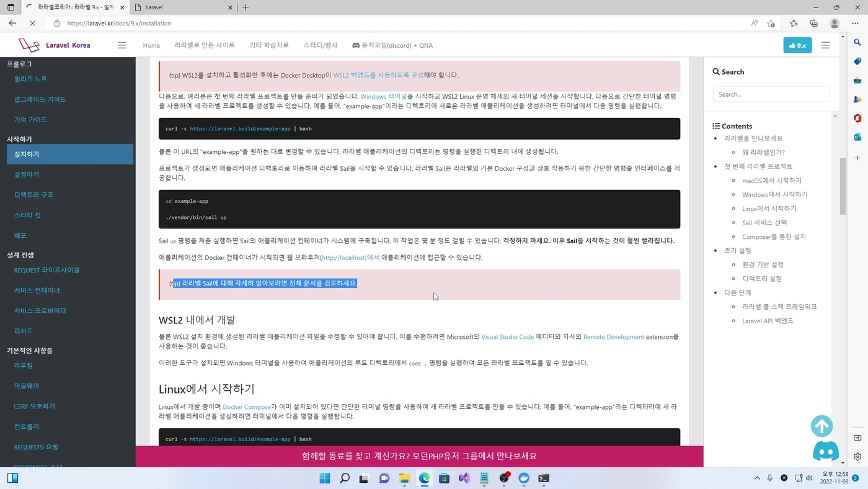Jump to Laravel API 백엔드 in Contents
Image resolution: width=868 pixels, height=489 pixels.
click(x=768, y=321)
